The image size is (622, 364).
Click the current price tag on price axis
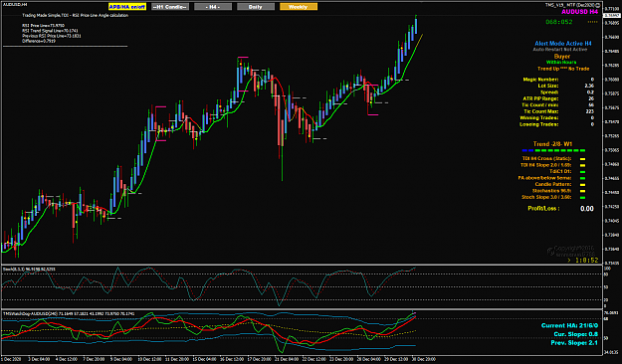612,16
